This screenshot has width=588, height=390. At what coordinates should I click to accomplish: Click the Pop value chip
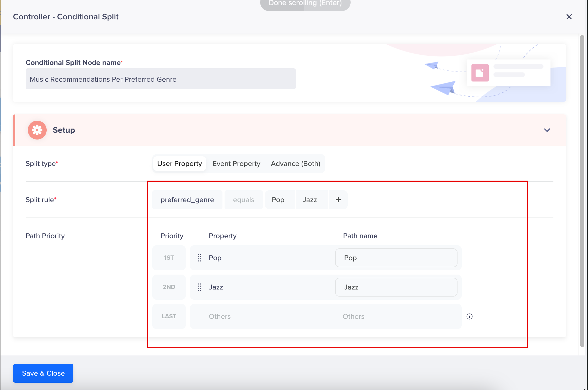(278, 200)
